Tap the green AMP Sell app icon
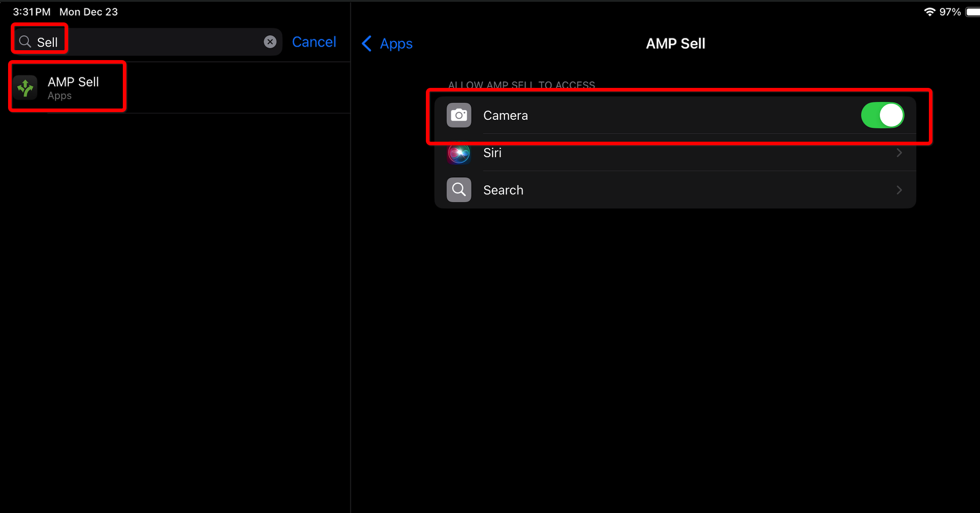This screenshot has width=980, height=513. pyautogui.click(x=26, y=87)
